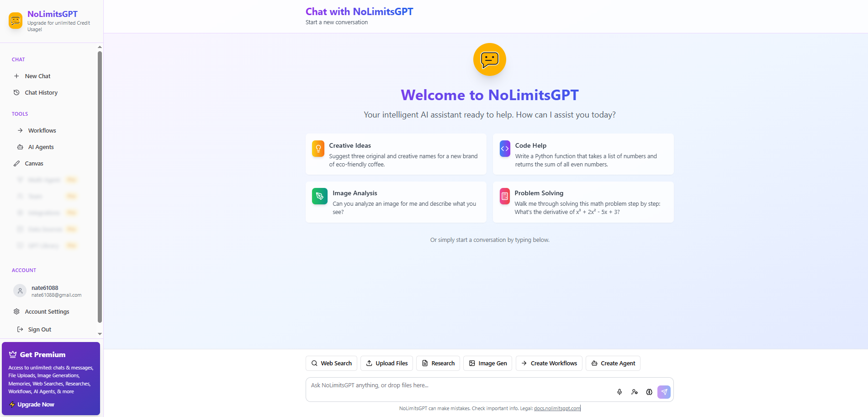Open Chat History

pos(41,92)
